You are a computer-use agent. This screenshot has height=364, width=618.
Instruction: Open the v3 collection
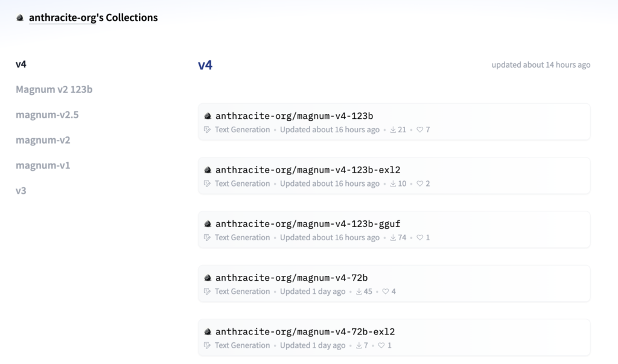pos(20,190)
